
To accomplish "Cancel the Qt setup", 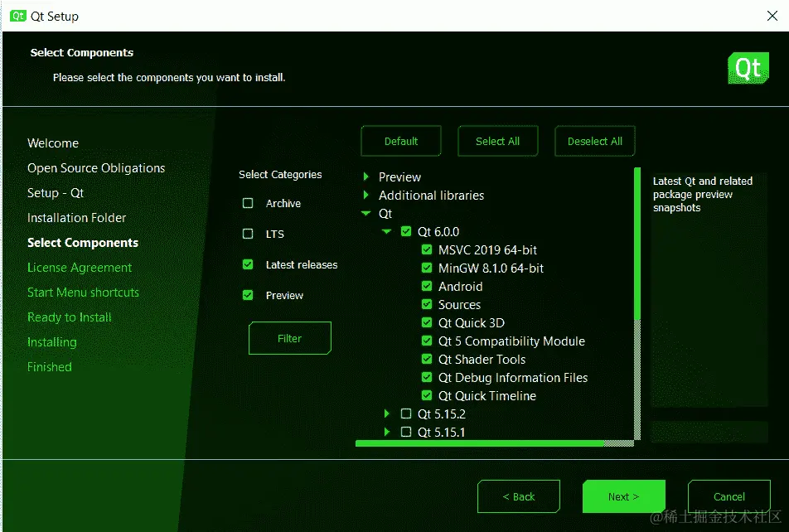I will [x=729, y=496].
